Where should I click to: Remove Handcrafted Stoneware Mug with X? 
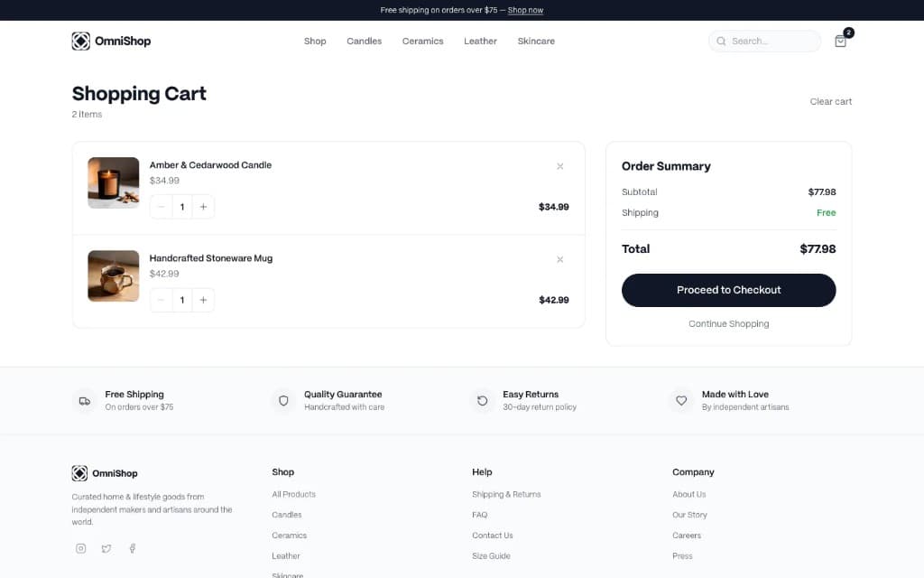coord(559,259)
